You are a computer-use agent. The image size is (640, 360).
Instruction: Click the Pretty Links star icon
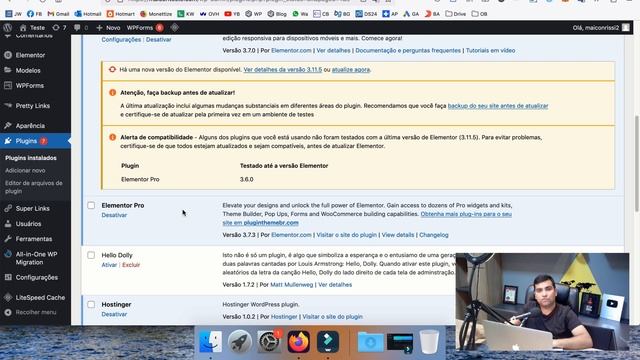click(8, 105)
